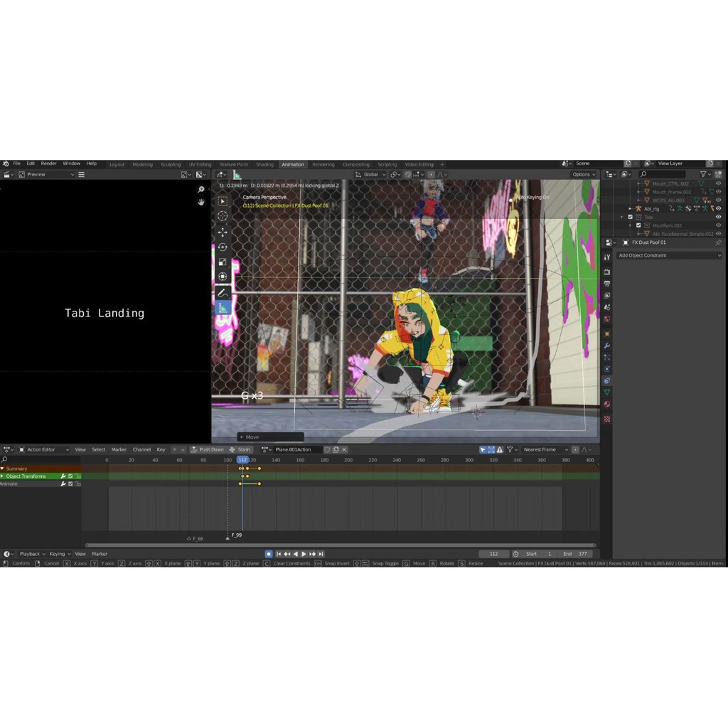
Task: Open the Nearest Frame snapping dropdown
Action: point(545,449)
